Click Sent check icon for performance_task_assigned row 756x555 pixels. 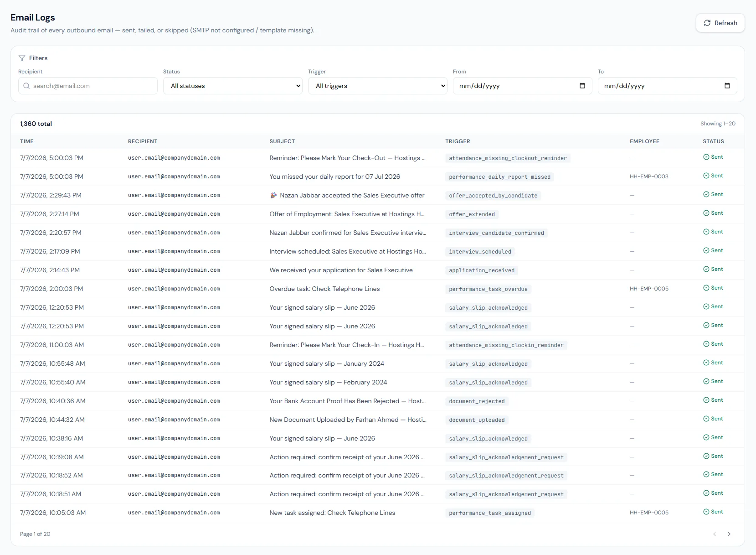point(706,512)
